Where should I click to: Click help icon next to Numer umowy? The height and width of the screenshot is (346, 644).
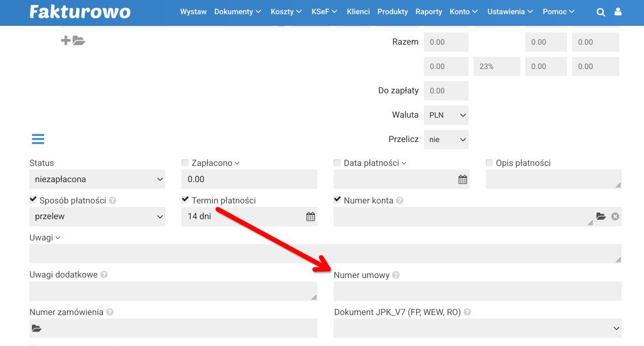tap(396, 275)
